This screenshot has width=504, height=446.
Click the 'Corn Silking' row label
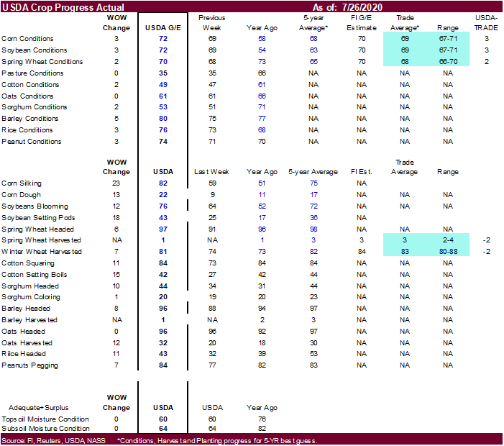coord(22,183)
